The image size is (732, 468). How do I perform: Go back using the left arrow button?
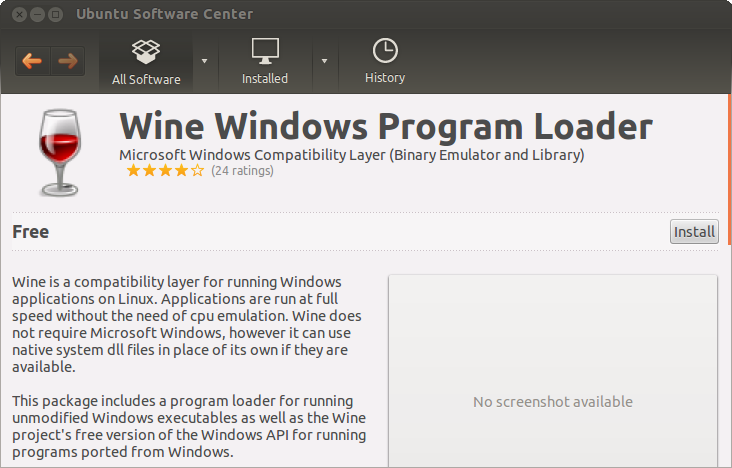click(x=32, y=61)
